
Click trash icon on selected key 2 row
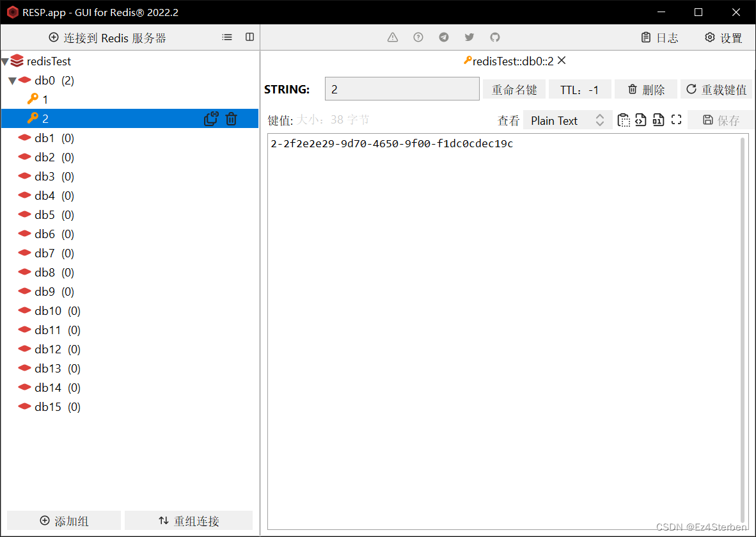[232, 118]
